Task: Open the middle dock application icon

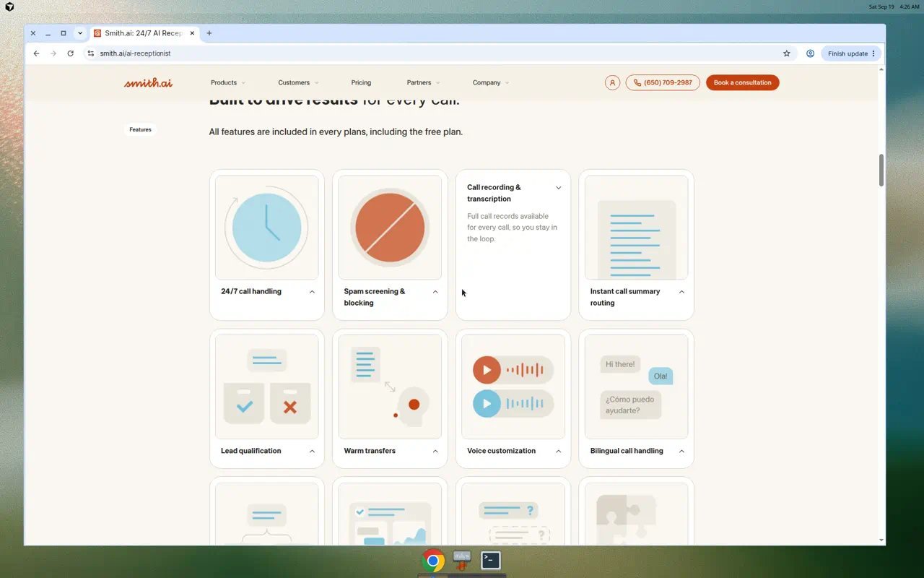Action: [x=462, y=560]
